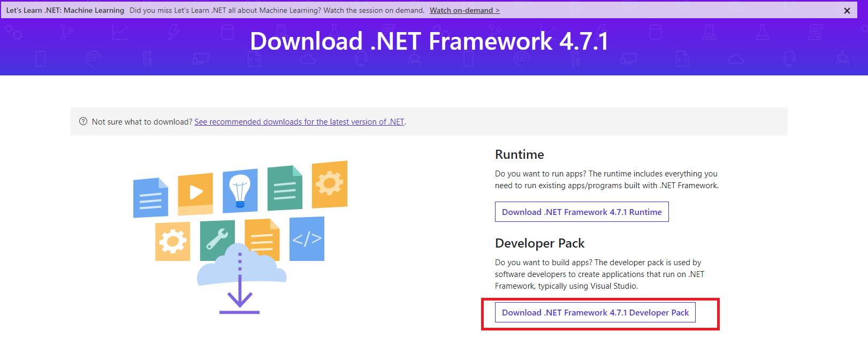868x362 pixels.
Task: Click the "Let's Learn .NET: Machine Learning" banner text
Action: [65, 10]
